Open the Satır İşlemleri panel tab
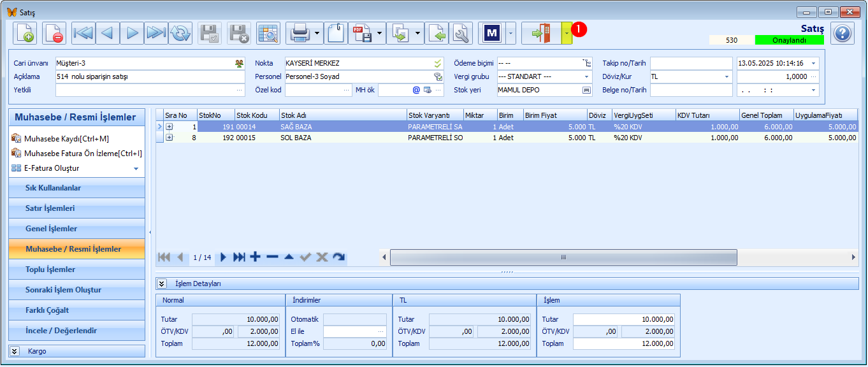 [77, 208]
